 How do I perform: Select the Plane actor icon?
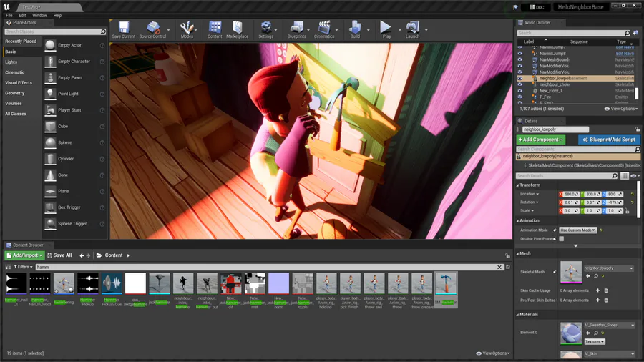click(x=50, y=191)
